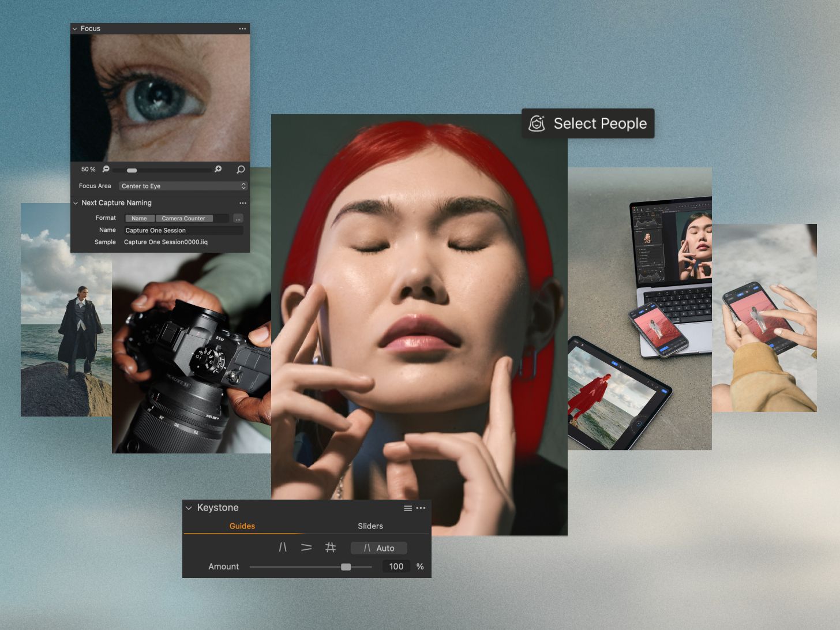Click the zoom in magnifier in Focus panel
Image resolution: width=840 pixels, height=630 pixels.
[218, 169]
